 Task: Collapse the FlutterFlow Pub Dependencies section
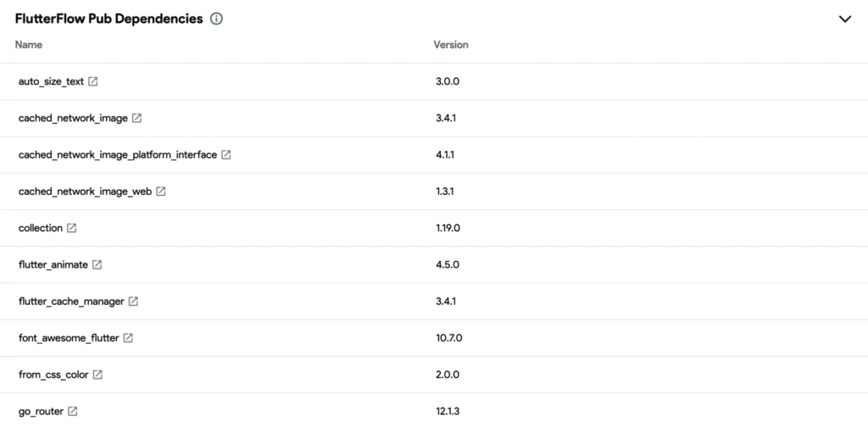click(x=844, y=19)
